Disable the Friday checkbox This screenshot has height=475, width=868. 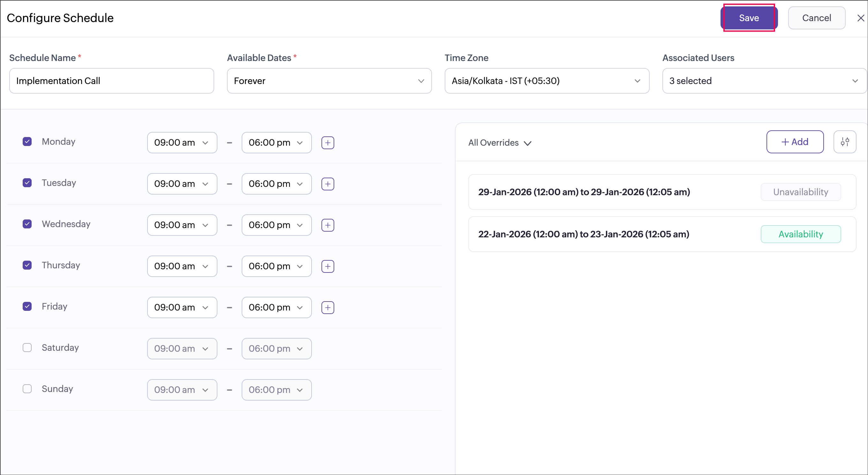[27, 306]
